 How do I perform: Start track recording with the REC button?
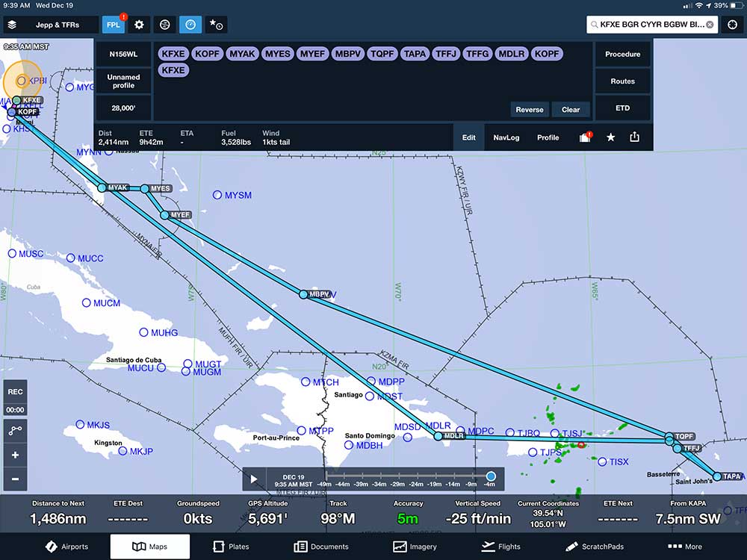(x=16, y=391)
